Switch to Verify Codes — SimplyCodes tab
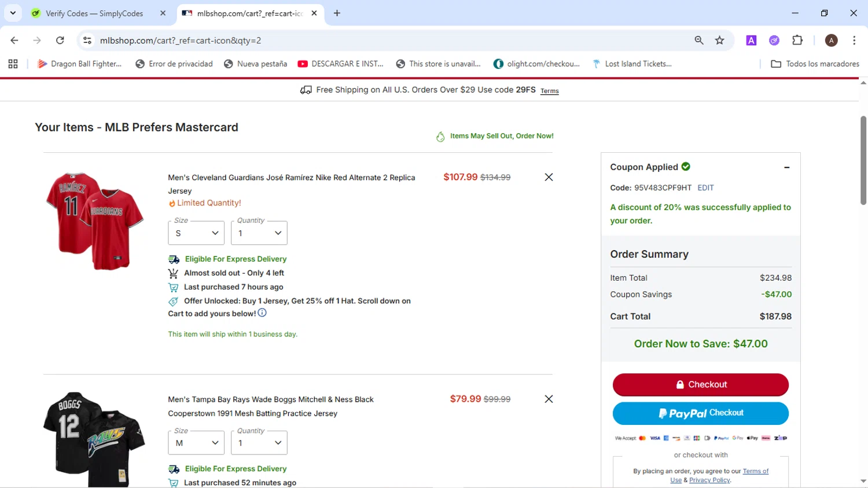This screenshot has height=488, width=868. point(94,13)
